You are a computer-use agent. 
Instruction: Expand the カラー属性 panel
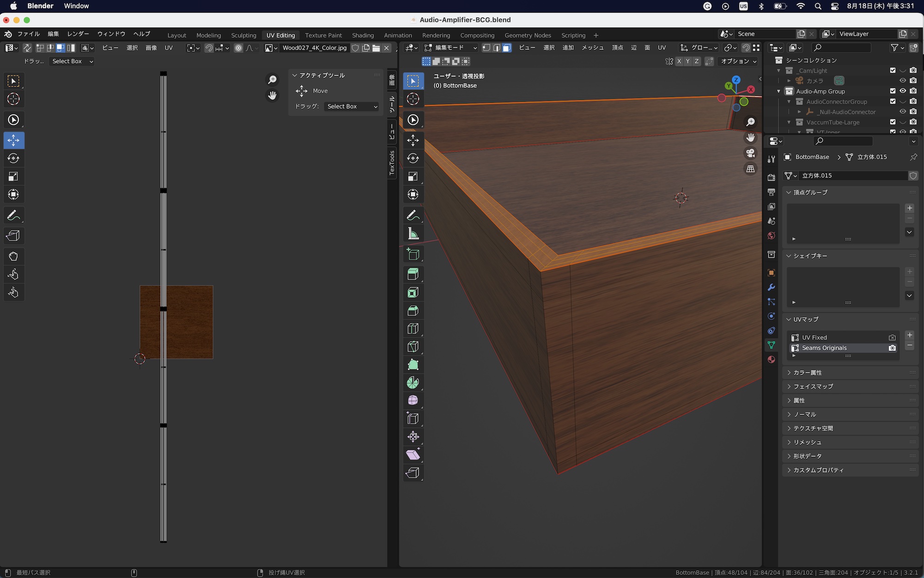807,373
